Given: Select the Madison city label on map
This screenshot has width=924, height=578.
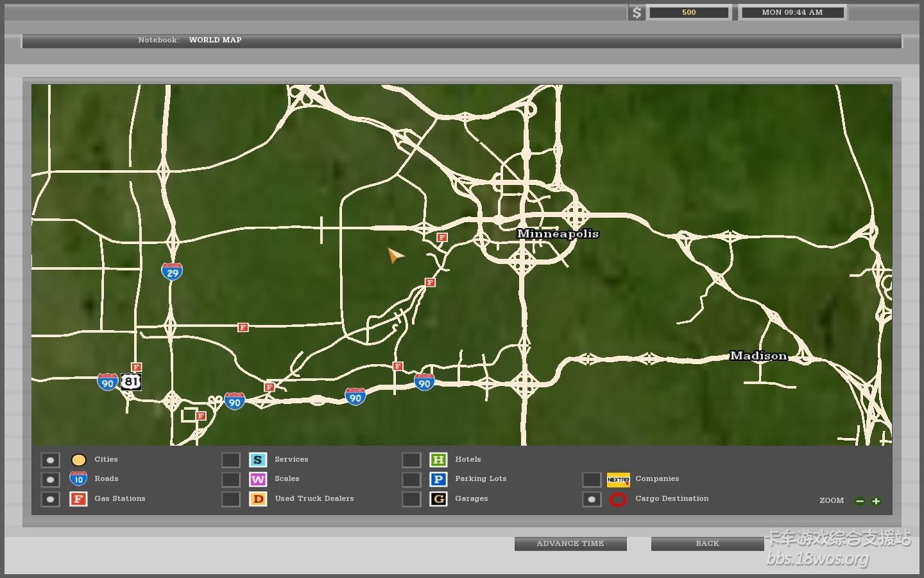Looking at the screenshot, I should click(758, 356).
